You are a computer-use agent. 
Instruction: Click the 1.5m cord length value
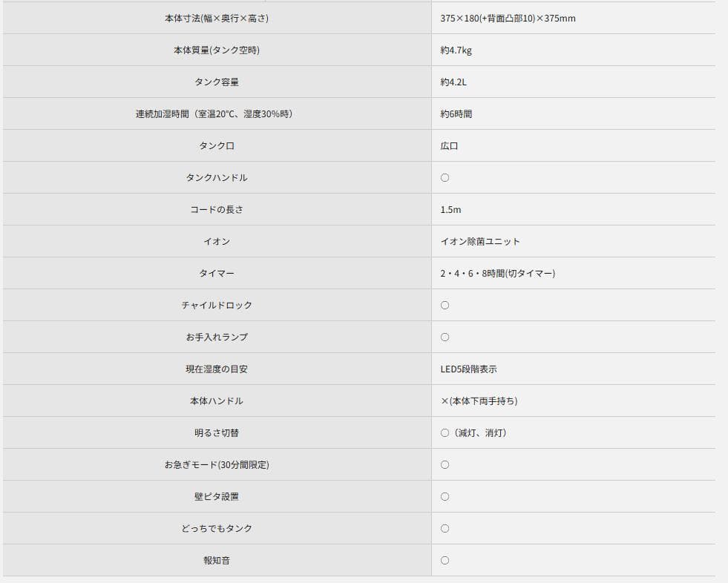[x=450, y=210]
